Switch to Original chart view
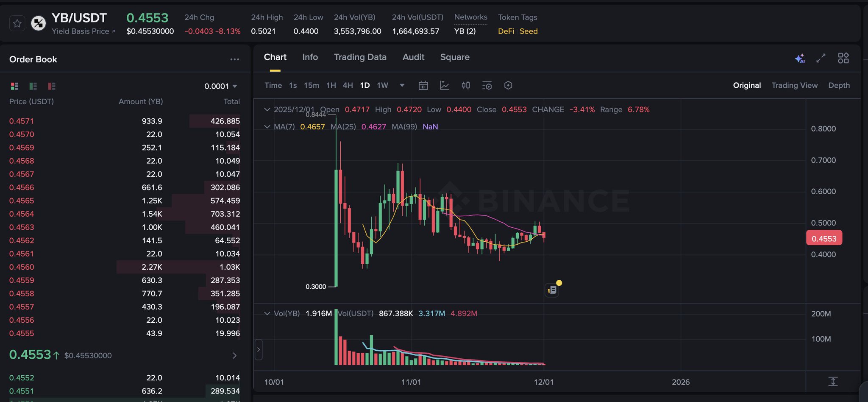This screenshot has height=402, width=868. tap(747, 85)
